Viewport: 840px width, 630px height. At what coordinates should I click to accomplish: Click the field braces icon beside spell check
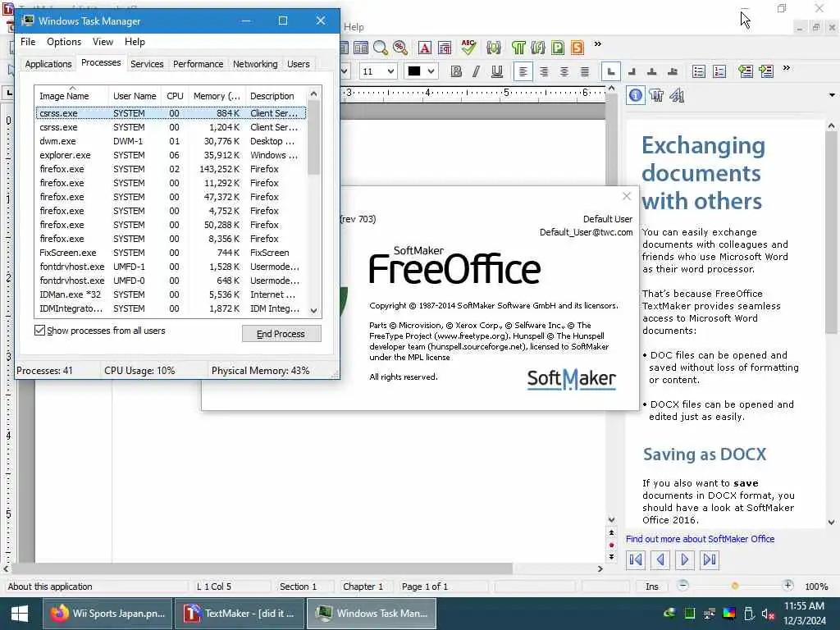coord(493,48)
